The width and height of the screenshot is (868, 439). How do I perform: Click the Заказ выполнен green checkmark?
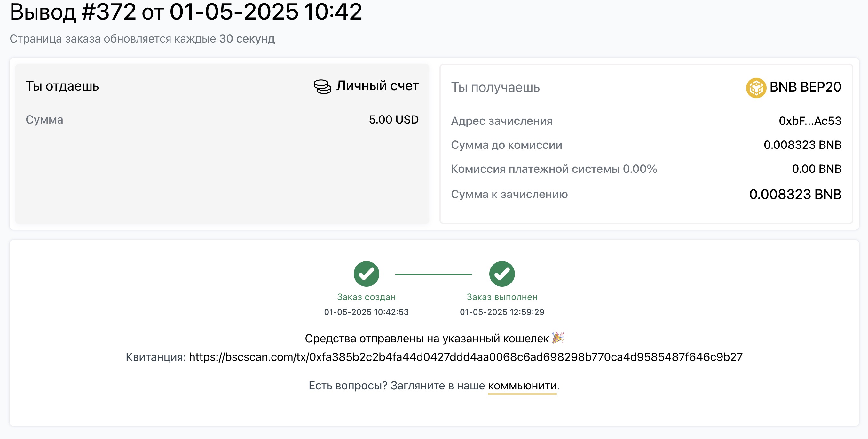point(502,274)
